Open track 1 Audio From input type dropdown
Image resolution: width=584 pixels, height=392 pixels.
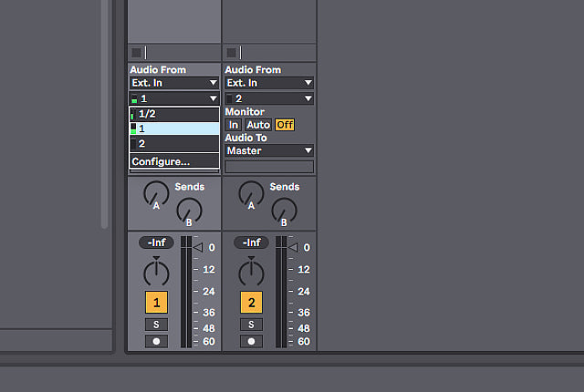point(174,83)
